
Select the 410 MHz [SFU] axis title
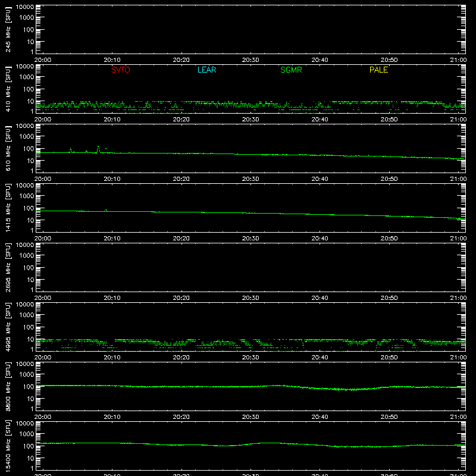8,89
